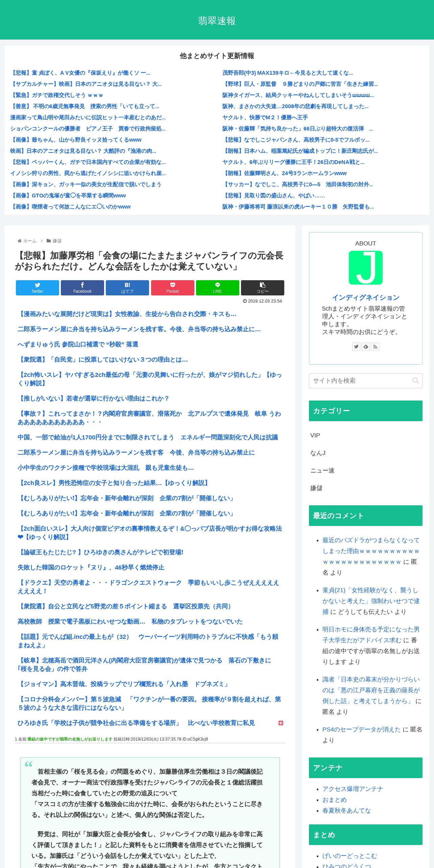Open 【岐阜】北穂高岳で酒田元洋さん link
The image size is (434, 868).
144,665
